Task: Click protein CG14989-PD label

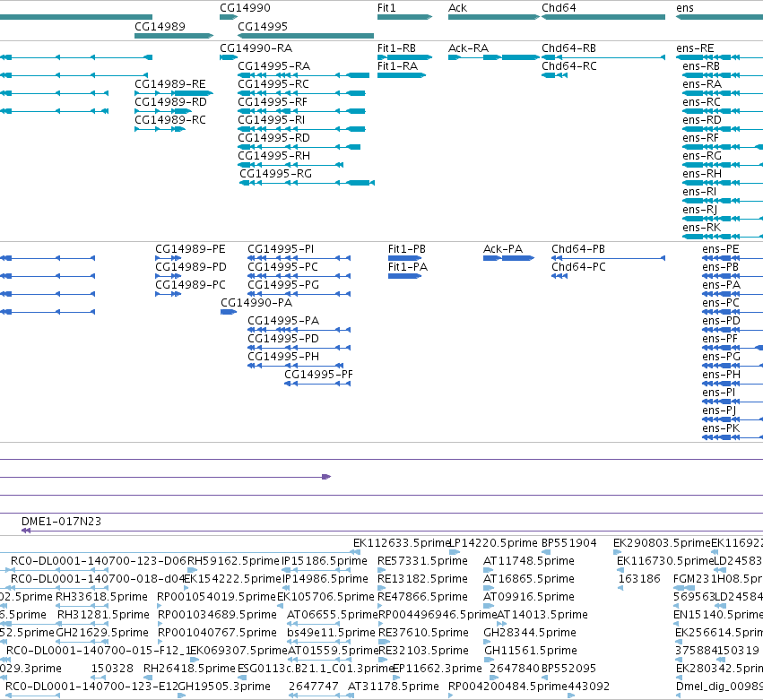Action: click(191, 267)
